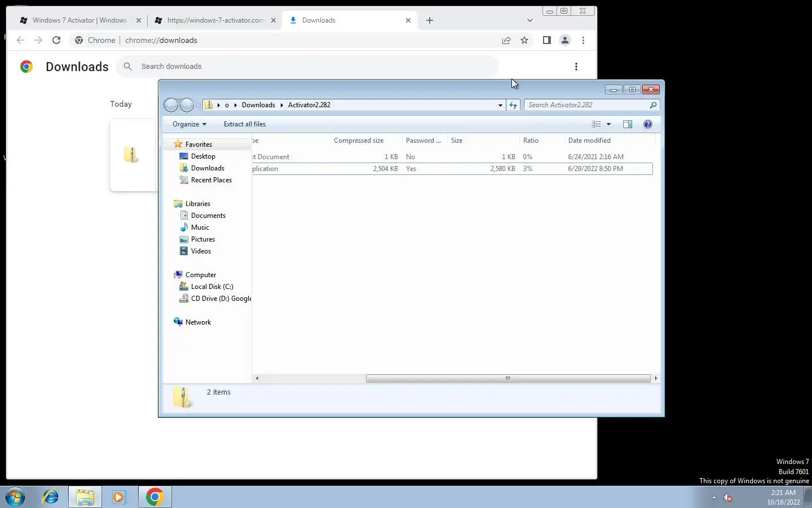
Task: Sort by Password column header
Action: (x=425, y=141)
